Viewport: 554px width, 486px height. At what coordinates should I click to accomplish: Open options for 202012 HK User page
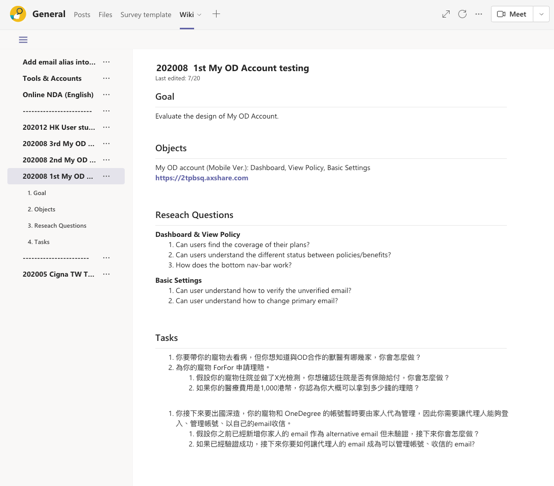106,127
